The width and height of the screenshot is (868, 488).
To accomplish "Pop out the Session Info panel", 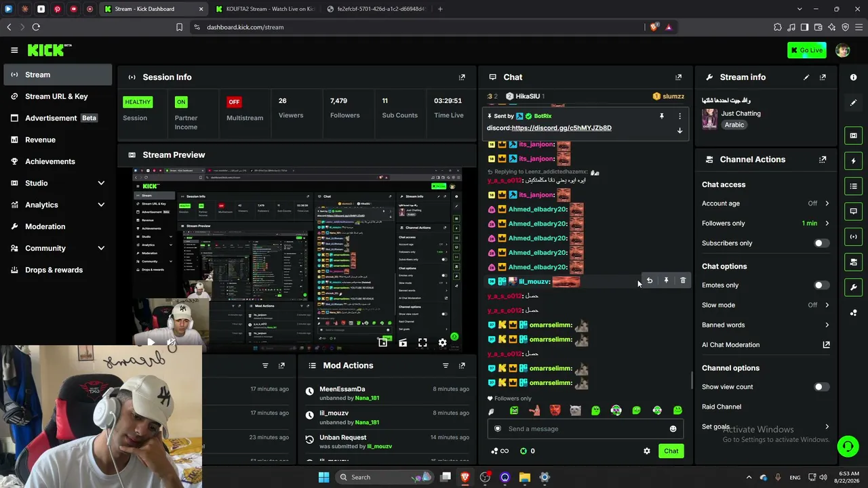I will point(462,77).
